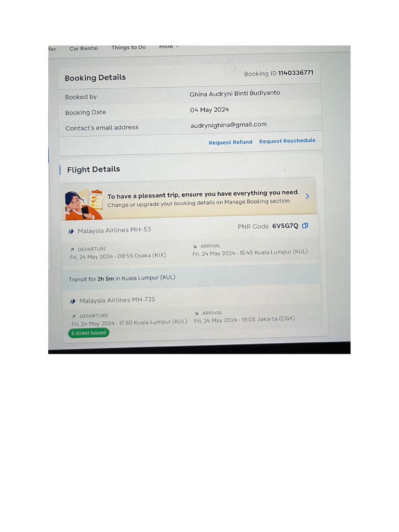Click the MH-53 arrival arrow icon
The height and width of the screenshot is (532, 399).
coord(195,246)
